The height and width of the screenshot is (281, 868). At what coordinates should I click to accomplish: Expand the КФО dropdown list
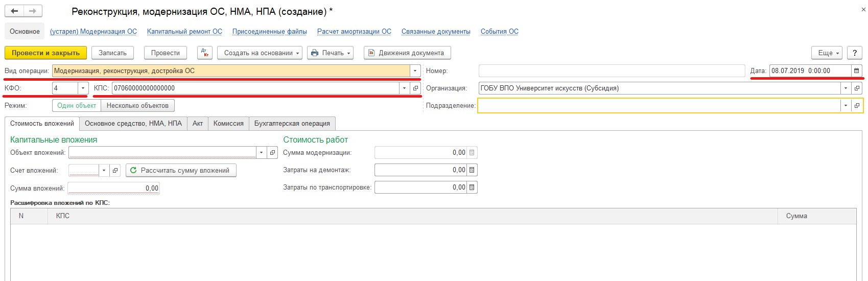coord(83,88)
